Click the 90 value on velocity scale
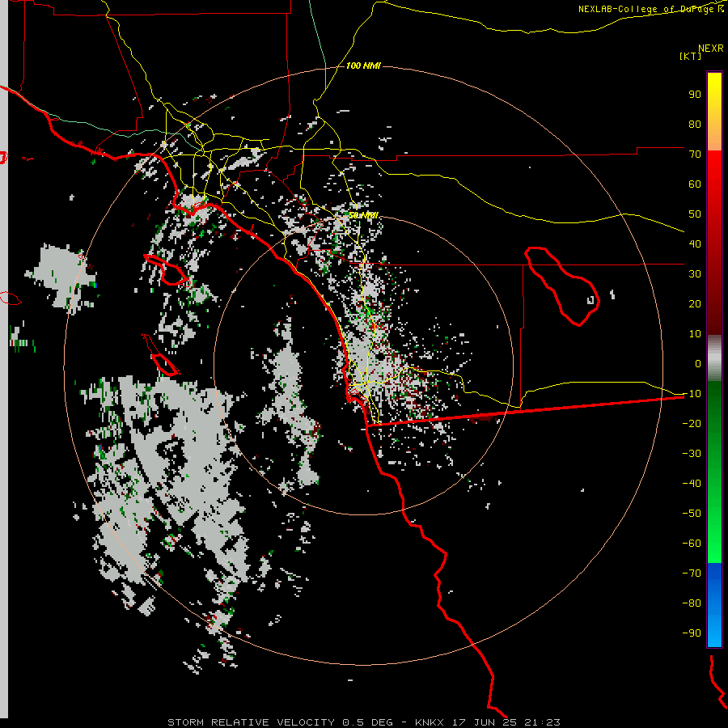Viewport: 728px width, 728px height. pyautogui.click(x=695, y=95)
